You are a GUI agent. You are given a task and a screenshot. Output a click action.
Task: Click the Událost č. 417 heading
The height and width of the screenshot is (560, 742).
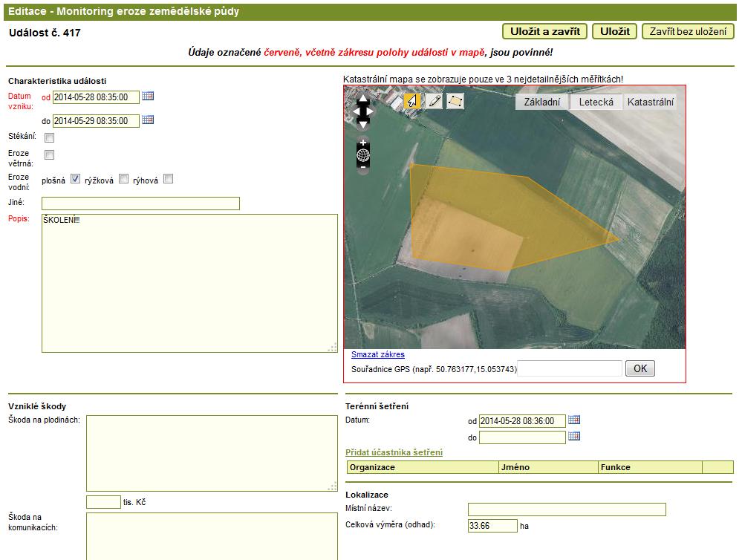click(x=45, y=33)
